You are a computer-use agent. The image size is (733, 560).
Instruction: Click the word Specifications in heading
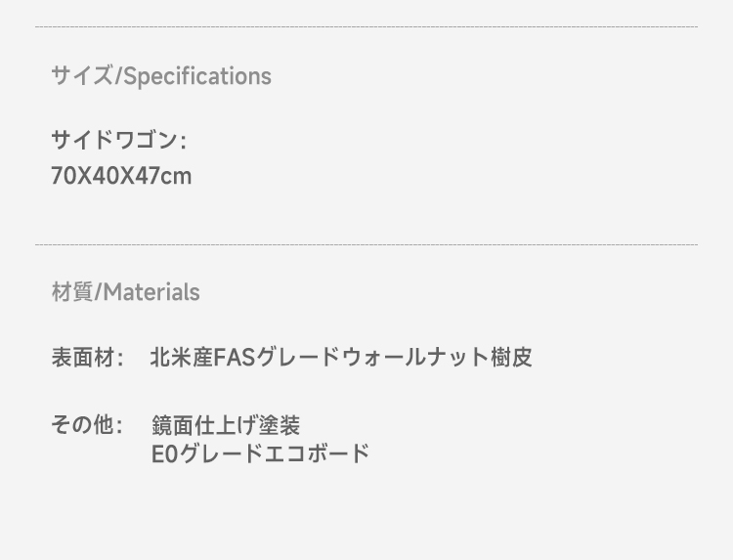tap(197, 76)
